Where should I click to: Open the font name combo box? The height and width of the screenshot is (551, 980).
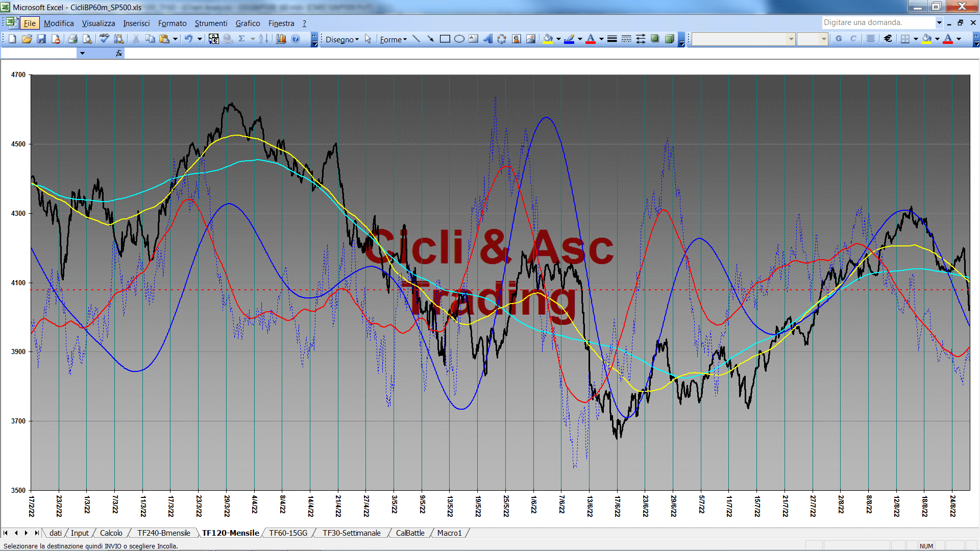click(x=743, y=39)
